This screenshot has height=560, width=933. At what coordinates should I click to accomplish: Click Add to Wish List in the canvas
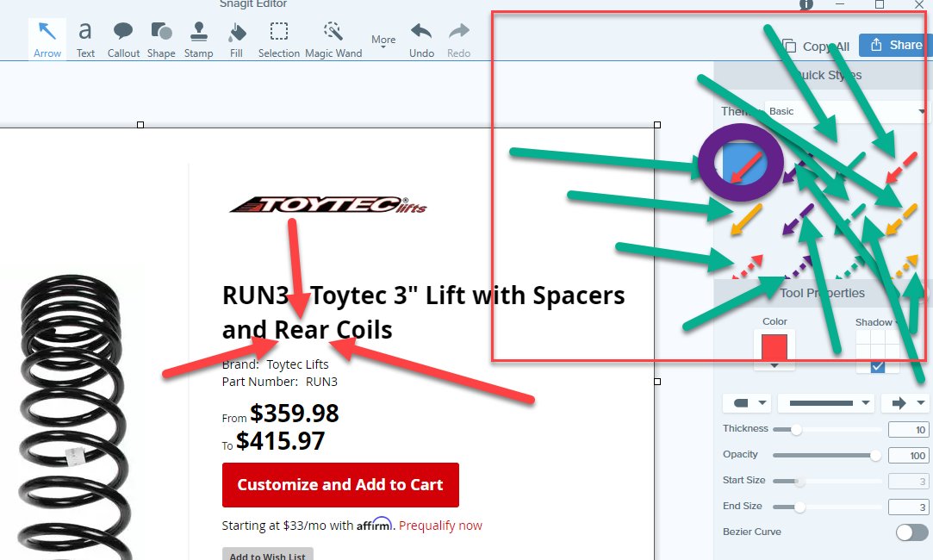click(268, 555)
